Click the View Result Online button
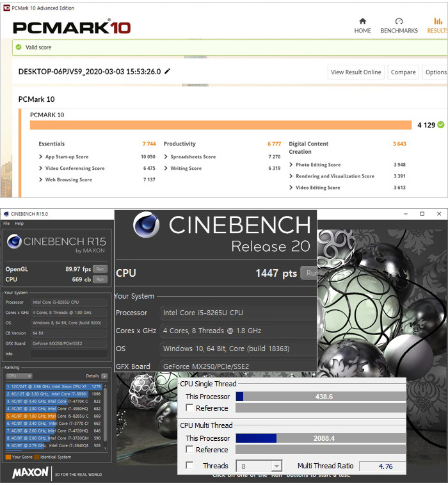This screenshot has width=448, height=485. click(x=356, y=72)
